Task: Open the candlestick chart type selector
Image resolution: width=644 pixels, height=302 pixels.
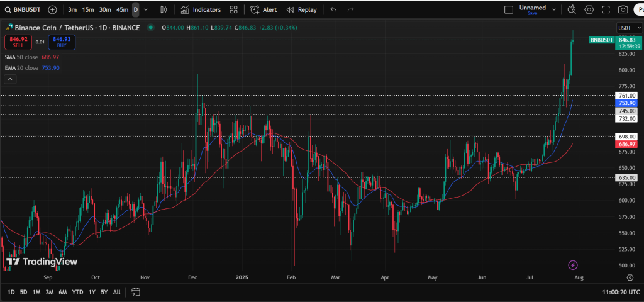Action: coord(164,9)
